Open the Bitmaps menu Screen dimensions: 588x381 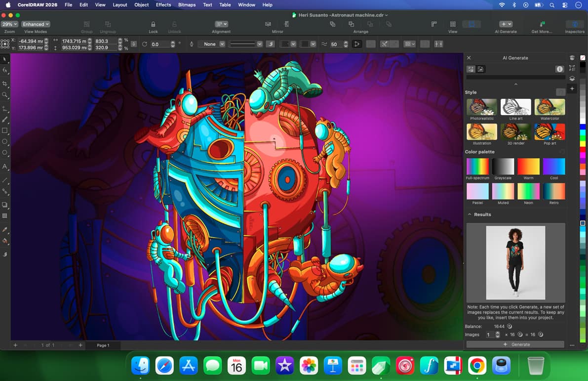pyautogui.click(x=187, y=5)
